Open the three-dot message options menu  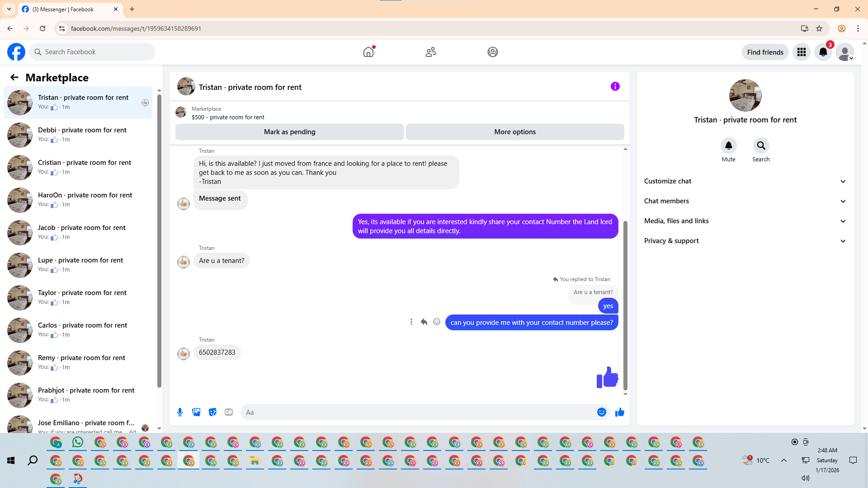click(x=411, y=322)
